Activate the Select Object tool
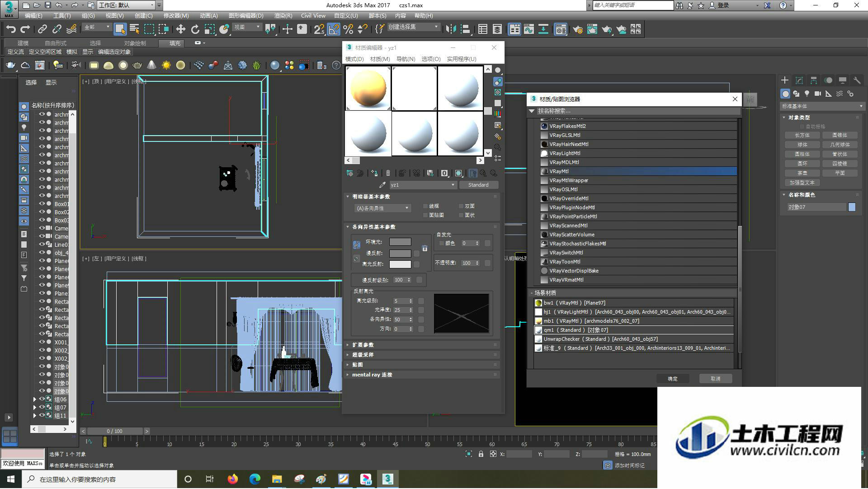868x489 pixels. (120, 29)
